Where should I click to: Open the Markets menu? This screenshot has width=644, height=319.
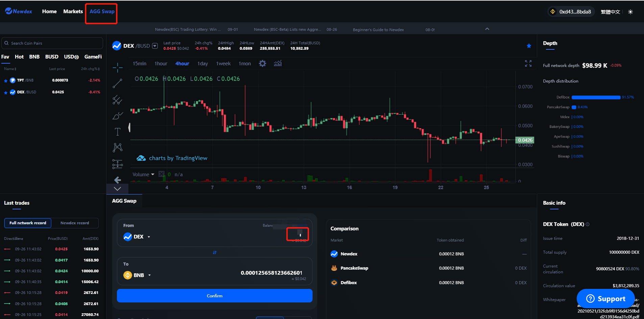[73, 11]
